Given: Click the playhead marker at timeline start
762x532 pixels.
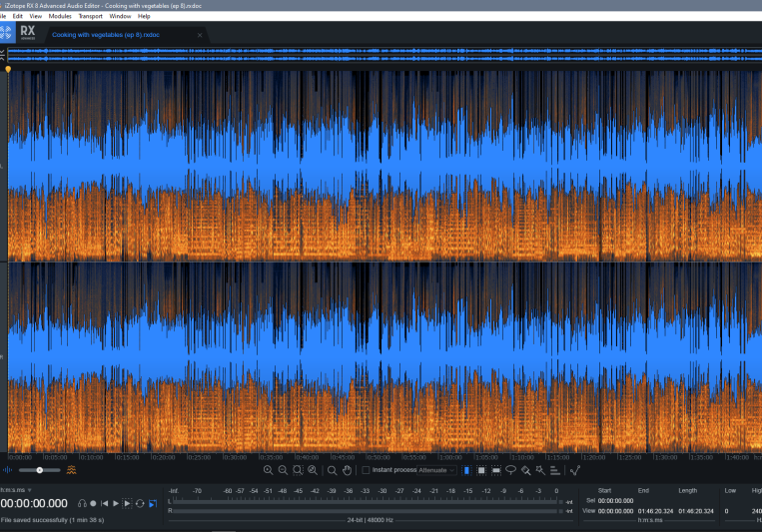Looking at the screenshot, I should pyautogui.click(x=8, y=70).
